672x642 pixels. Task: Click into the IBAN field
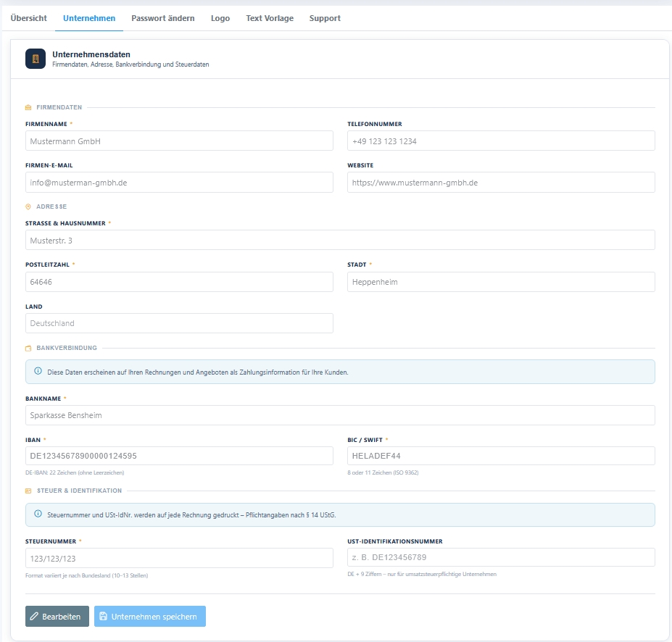179,456
